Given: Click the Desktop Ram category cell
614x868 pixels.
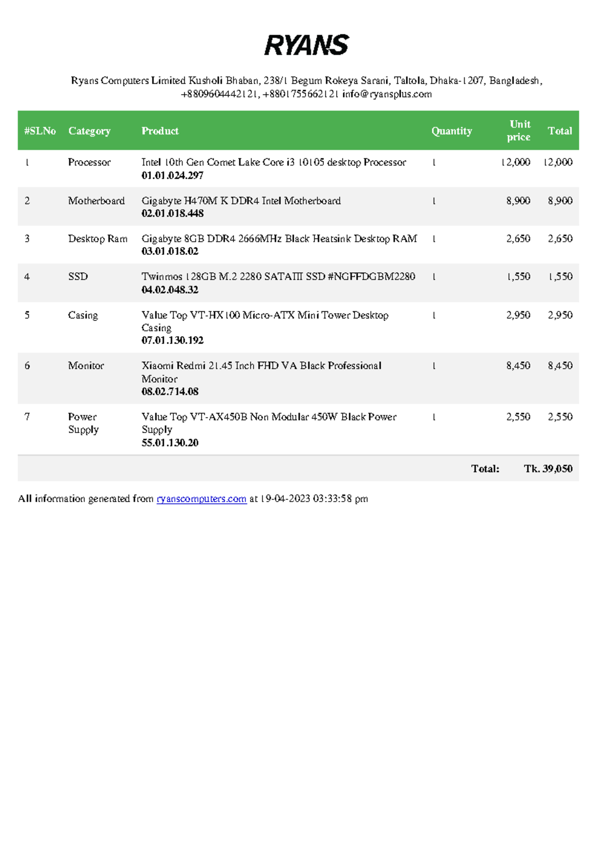Looking at the screenshot, I should click(x=97, y=238).
